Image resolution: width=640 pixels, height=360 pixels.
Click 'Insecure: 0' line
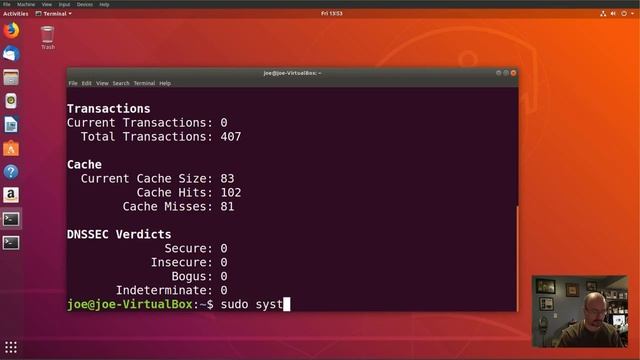[x=189, y=262]
